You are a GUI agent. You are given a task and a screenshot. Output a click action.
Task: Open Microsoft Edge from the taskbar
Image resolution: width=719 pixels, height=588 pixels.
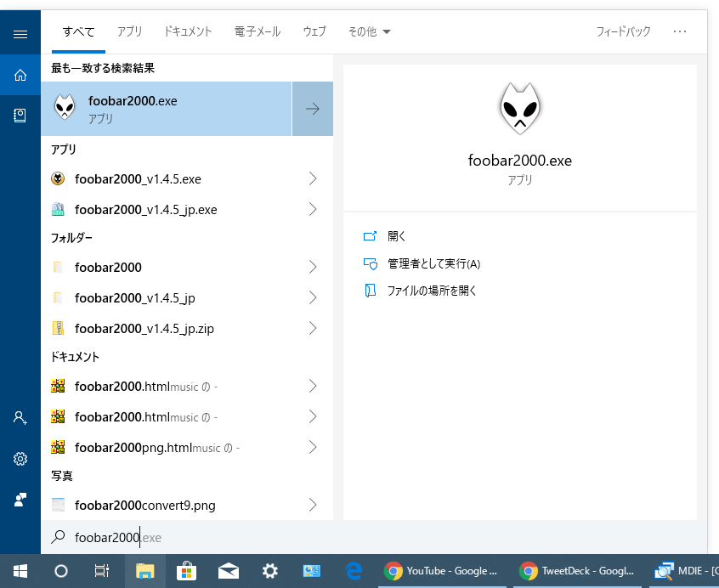coord(354,571)
